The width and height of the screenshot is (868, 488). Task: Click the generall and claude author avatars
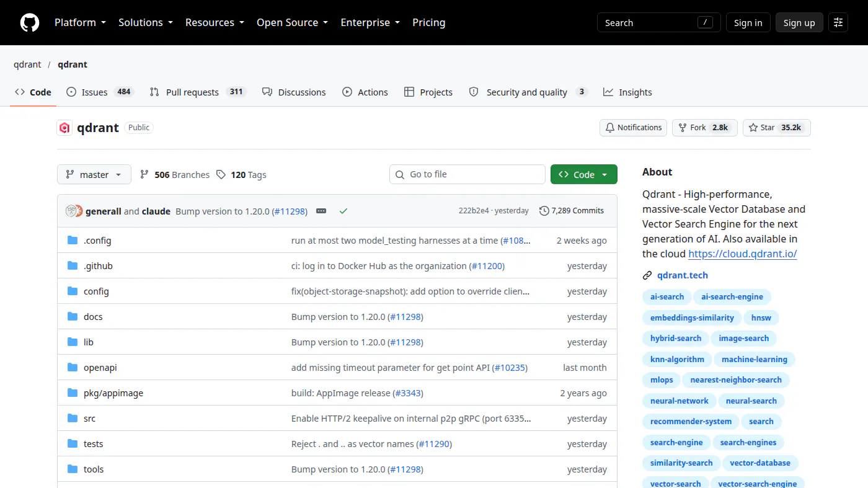tap(74, 211)
